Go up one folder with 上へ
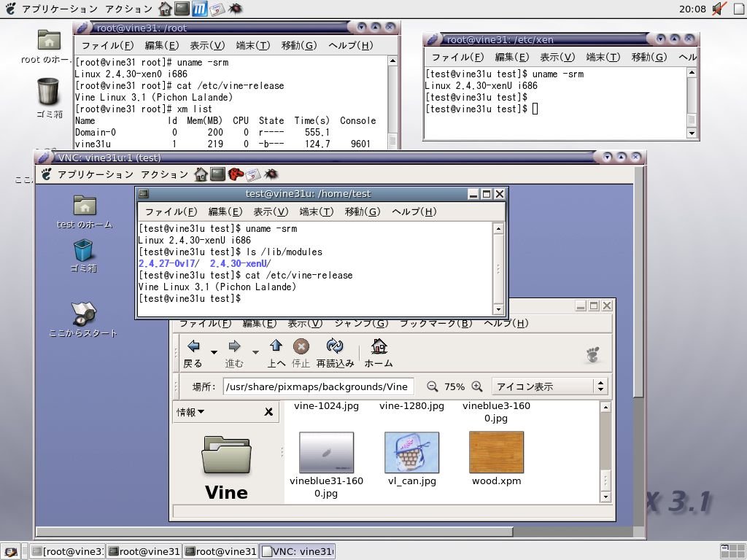Screen dimensions: 747x560 point(276,353)
